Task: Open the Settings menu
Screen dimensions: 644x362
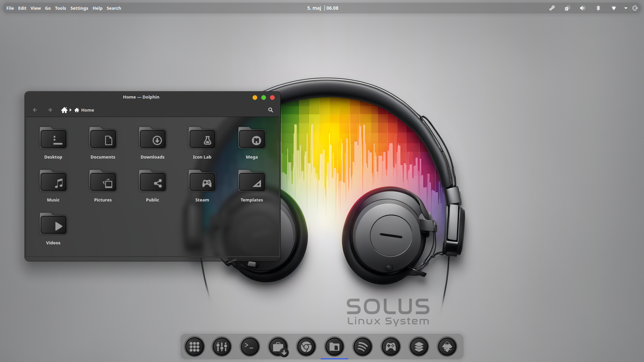Action: click(79, 8)
